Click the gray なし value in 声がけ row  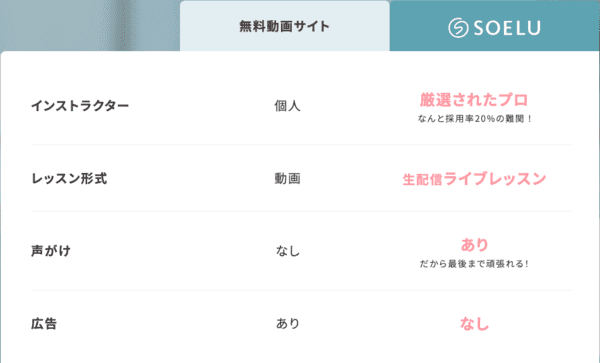[x=287, y=251]
